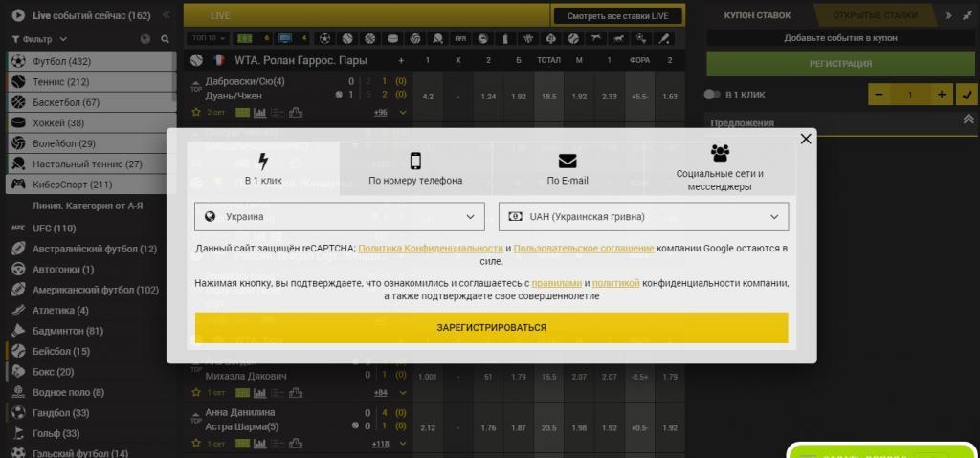980x458 pixels.
Task: Click the checkmark confirm button in coupon
Action: [967, 95]
